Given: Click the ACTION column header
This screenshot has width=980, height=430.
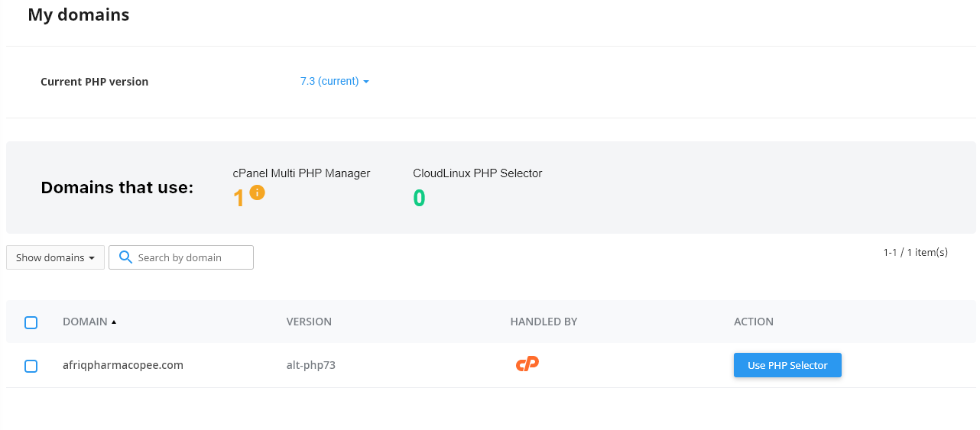Looking at the screenshot, I should click(754, 322).
